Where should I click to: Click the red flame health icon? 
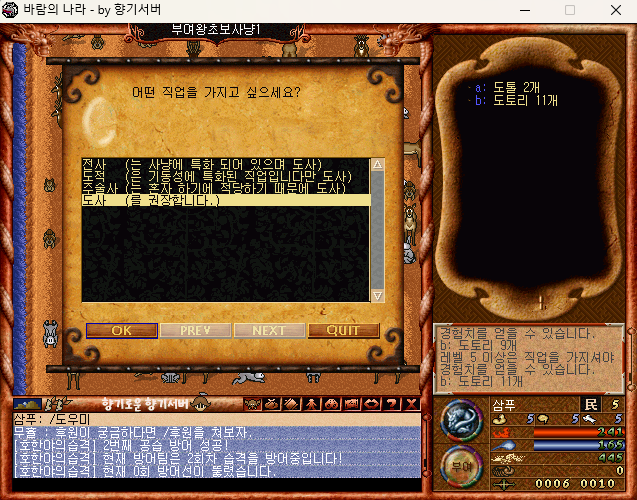(501, 432)
